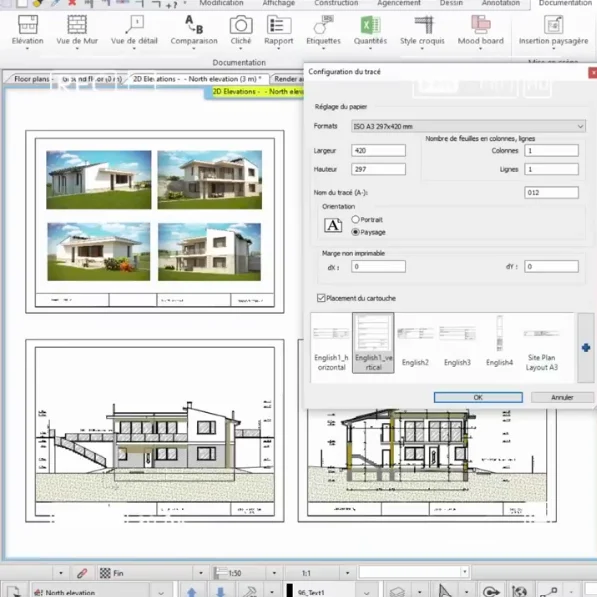Click the Largeur input field
Viewport: 597px width, 597px height.
pos(378,150)
